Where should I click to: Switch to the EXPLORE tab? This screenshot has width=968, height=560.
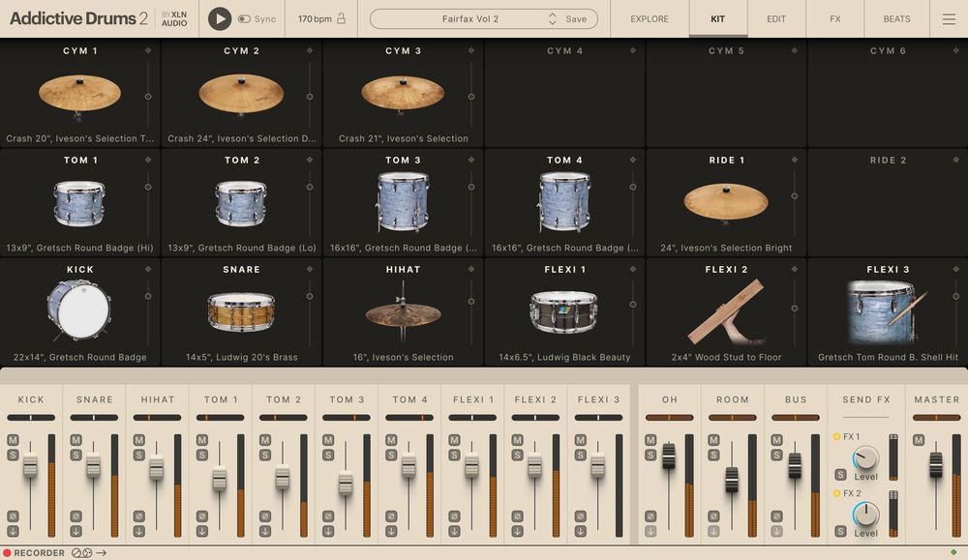[649, 18]
